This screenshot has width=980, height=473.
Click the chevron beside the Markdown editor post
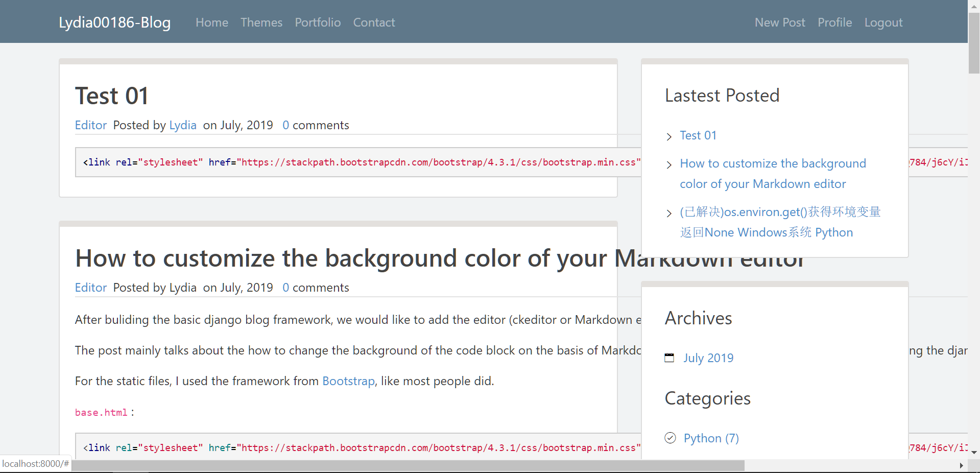669,164
